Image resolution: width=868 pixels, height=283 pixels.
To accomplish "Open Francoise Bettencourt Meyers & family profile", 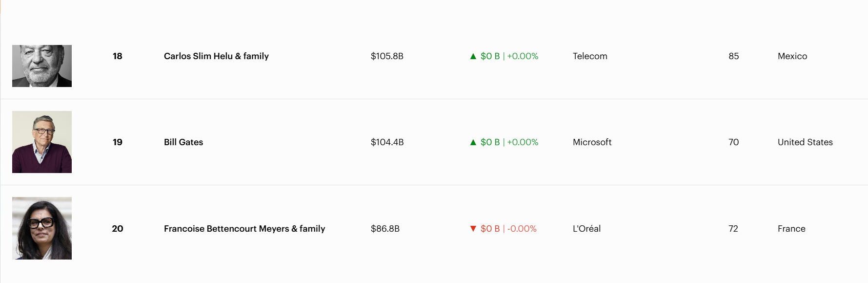I will tap(244, 229).
